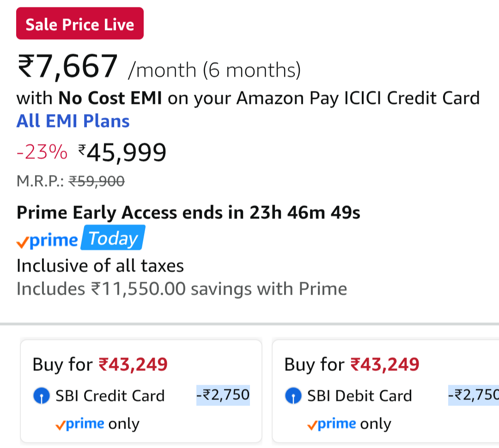Click the SBI logo on Credit Card offer
The image size is (499, 448).
pos(42,396)
